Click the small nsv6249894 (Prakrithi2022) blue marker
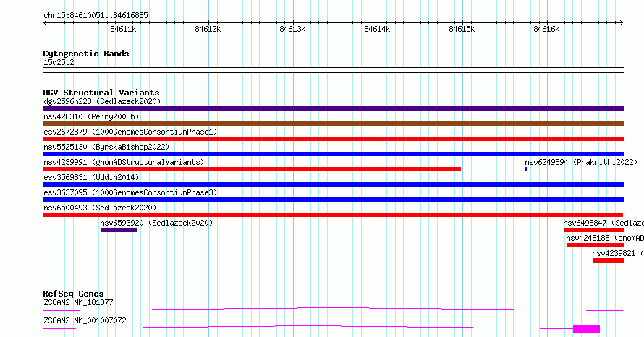This screenshot has height=337, width=644. coord(526,169)
